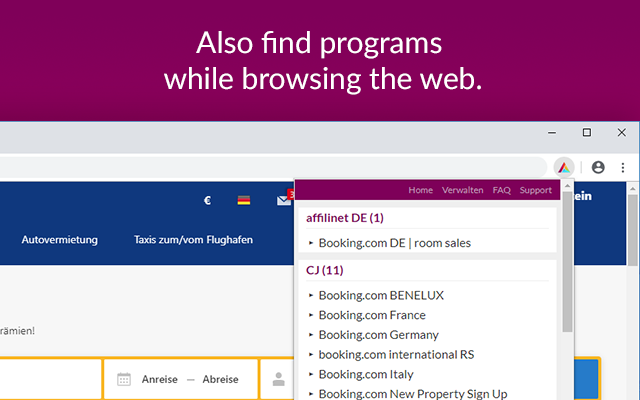This screenshot has height=400, width=640.
Task: Open Home link in extension popup
Action: [420, 190]
